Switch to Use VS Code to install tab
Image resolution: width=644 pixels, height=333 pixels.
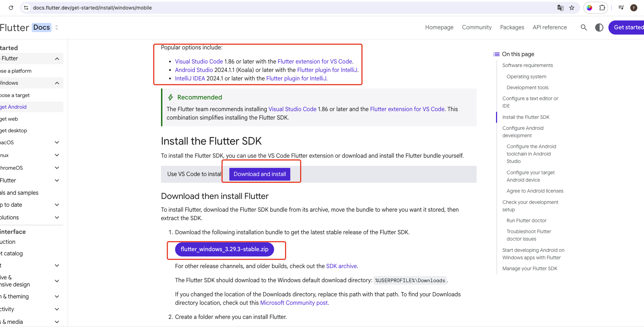194,174
